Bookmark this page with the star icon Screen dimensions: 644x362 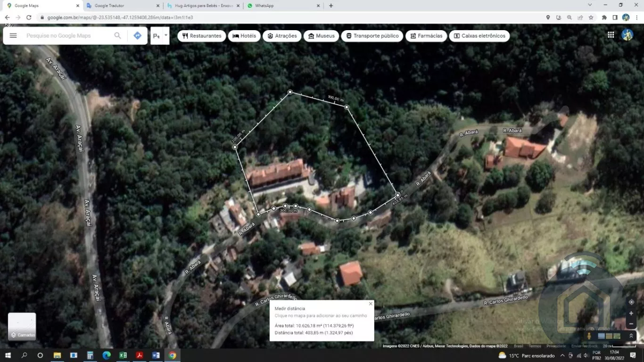[x=591, y=17]
